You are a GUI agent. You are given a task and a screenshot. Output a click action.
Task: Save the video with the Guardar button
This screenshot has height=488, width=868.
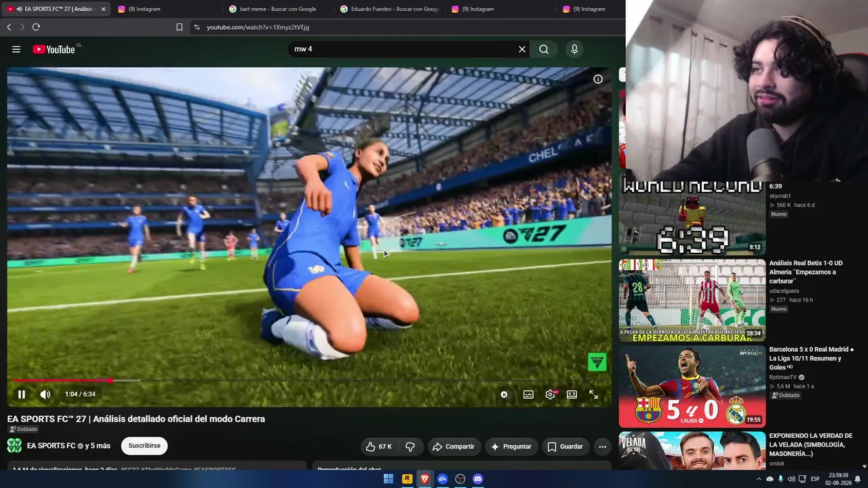tap(566, 447)
